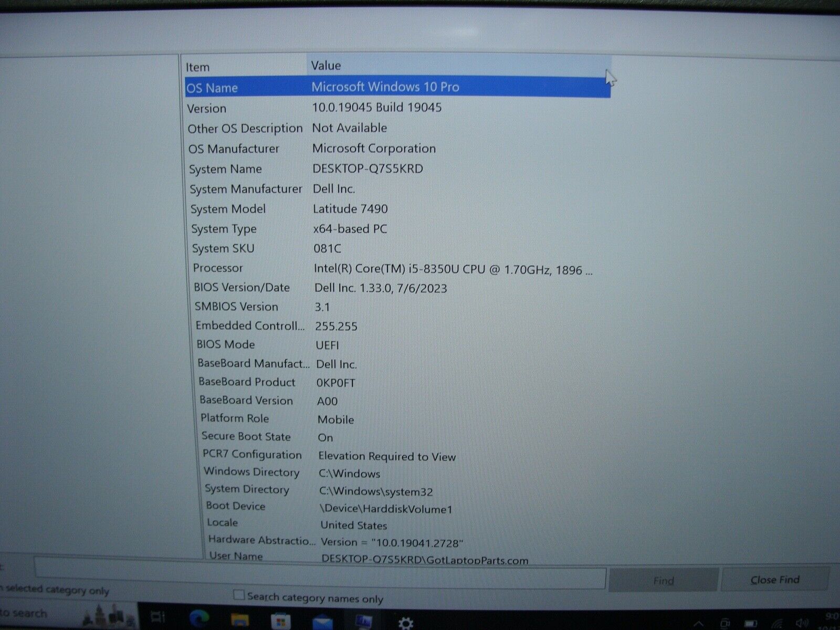Select the System Name row
Screen dimensions: 840x630
pos(400,169)
